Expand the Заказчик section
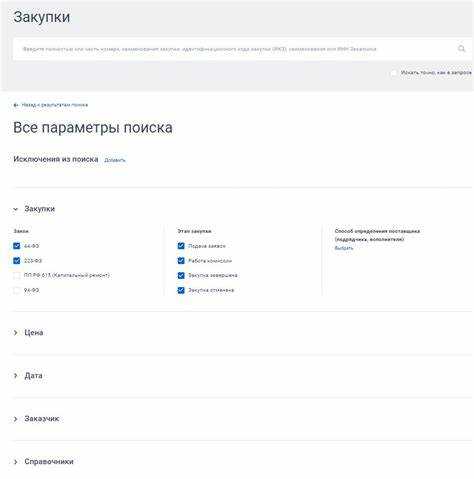 [x=15, y=419]
